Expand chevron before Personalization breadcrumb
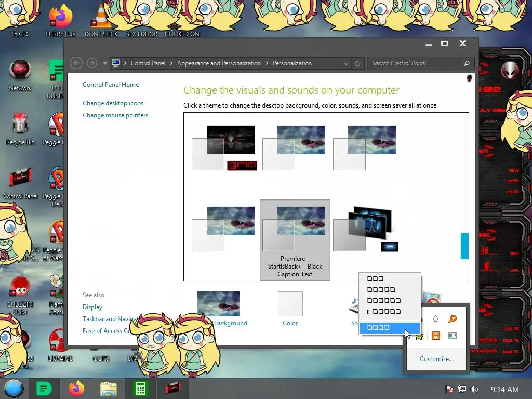Screen dimensions: 532x399 (x=267, y=63)
